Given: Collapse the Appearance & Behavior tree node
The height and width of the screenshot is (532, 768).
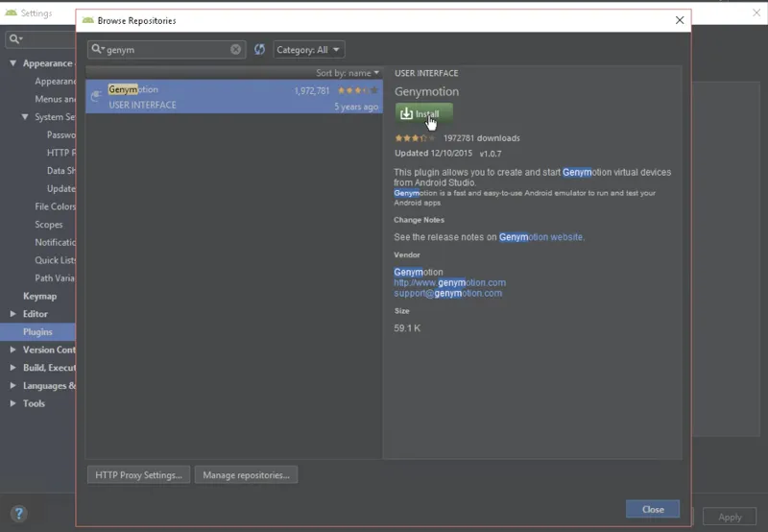Looking at the screenshot, I should 13,63.
